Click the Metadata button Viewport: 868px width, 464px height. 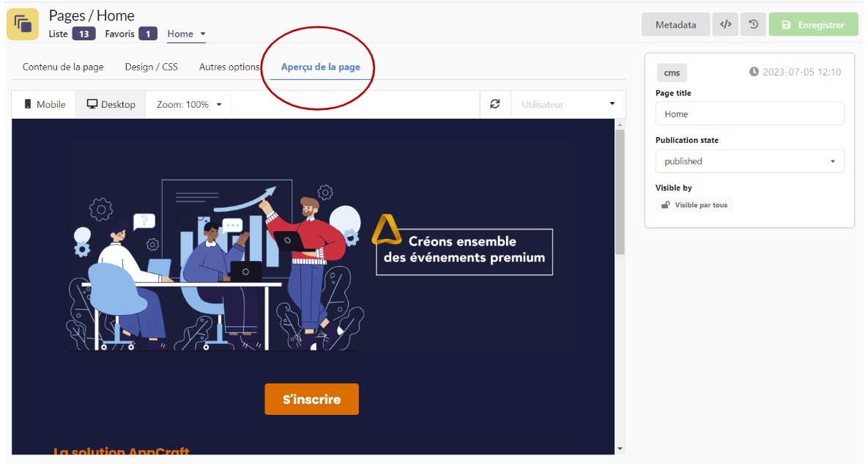(x=675, y=24)
